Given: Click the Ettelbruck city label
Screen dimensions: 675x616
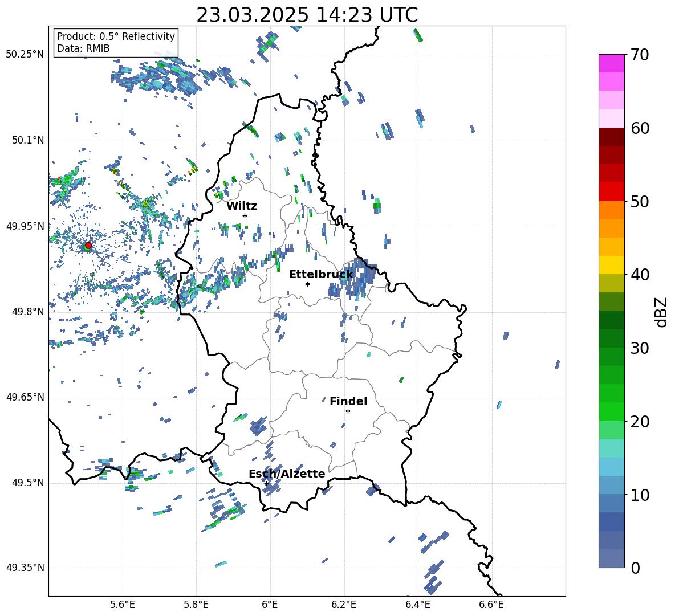Looking at the screenshot, I should (321, 274).
